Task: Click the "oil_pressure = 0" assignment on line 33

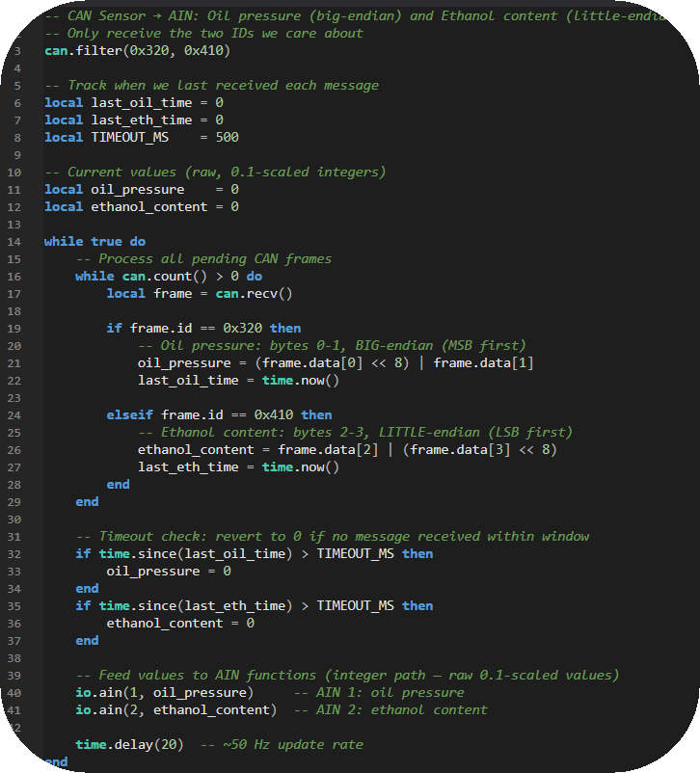Action: click(x=168, y=571)
